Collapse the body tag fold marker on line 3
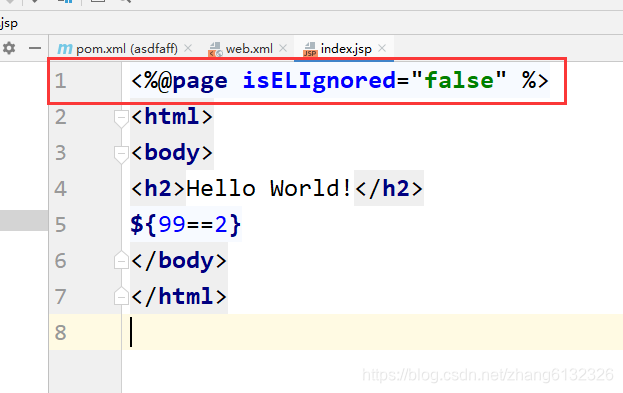Screen dimensions: 623x393 tap(121, 154)
